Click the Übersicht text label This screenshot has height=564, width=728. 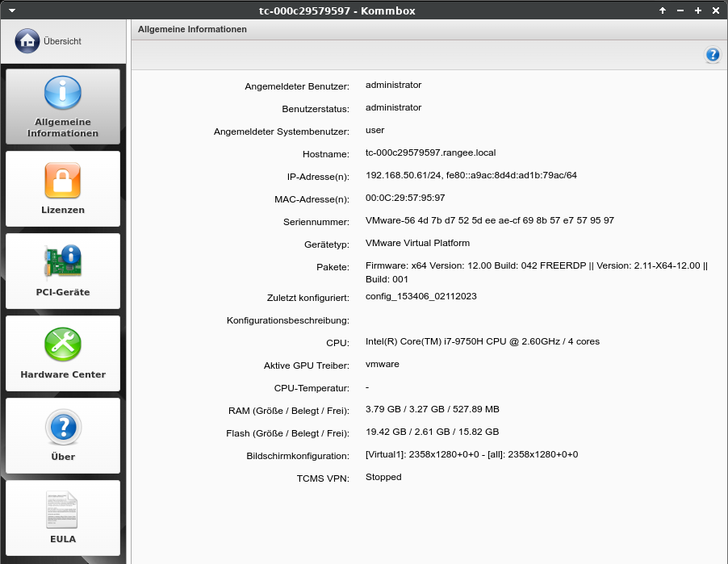[62, 41]
